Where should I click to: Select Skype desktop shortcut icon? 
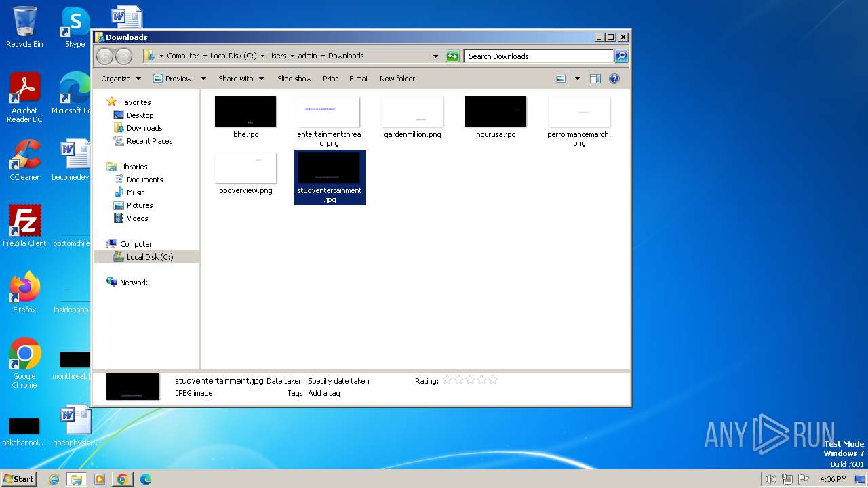click(x=75, y=27)
